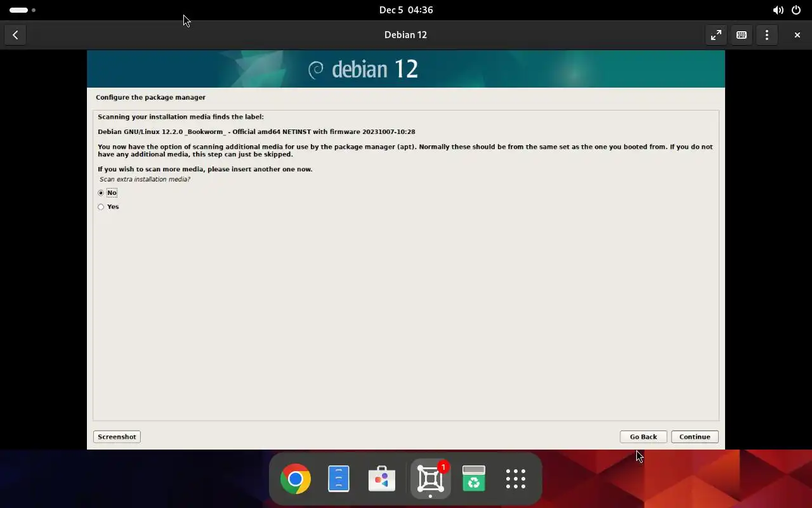Select the No radio button
Viewport: 812px width, 508px height.
coord(101,192)
